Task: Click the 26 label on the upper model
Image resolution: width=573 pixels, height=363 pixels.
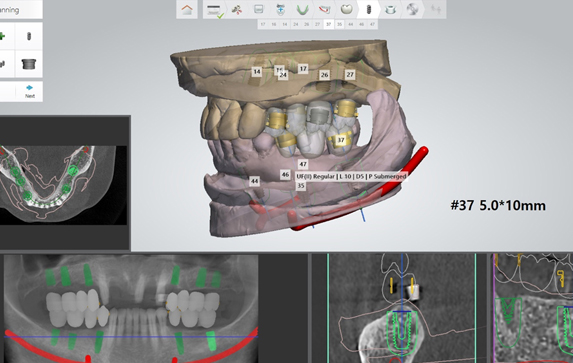Action: (x=325, y=75)
